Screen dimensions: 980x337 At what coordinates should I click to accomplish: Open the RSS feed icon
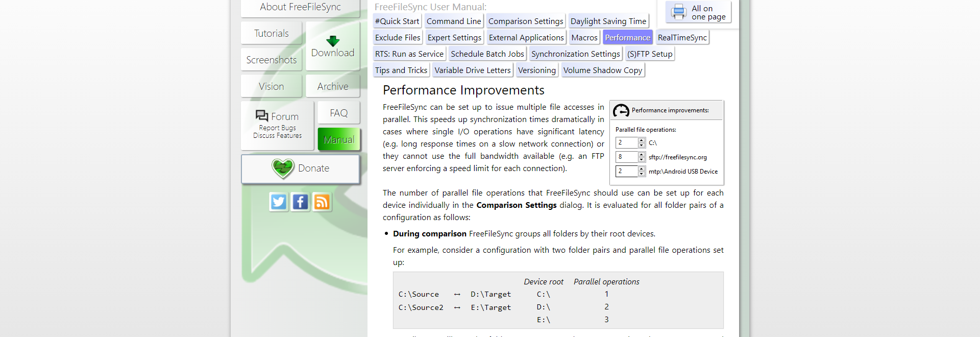click(x=322, y=202)
